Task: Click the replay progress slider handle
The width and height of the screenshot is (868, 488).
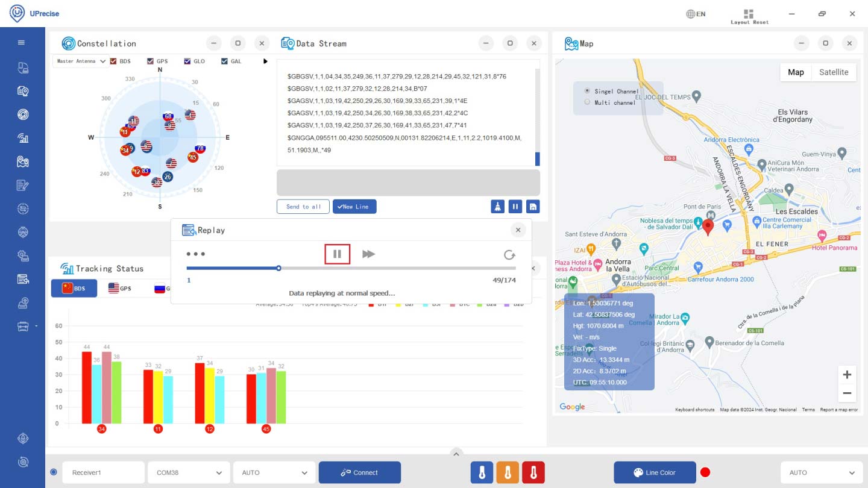Action: [x=278, y=268]
